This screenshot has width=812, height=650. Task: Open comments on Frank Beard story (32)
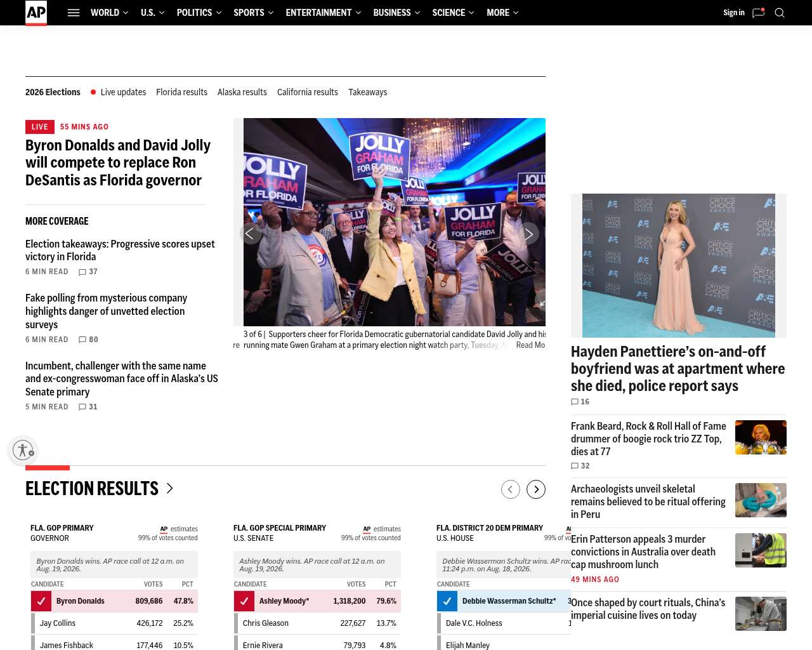tap(580, 466)
